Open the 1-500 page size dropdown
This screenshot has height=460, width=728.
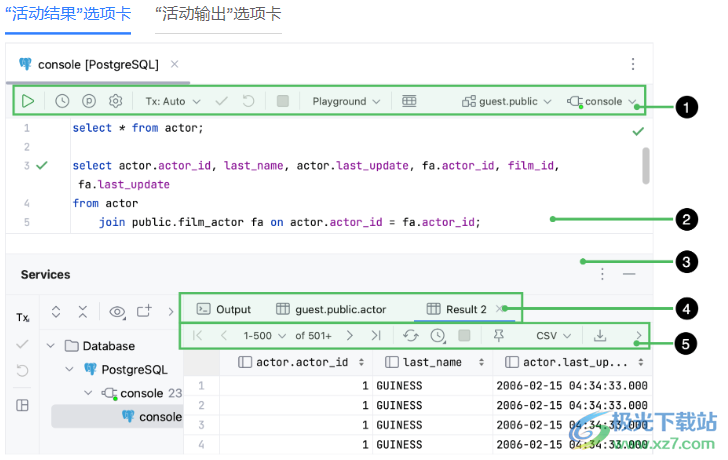click(264, 336)
